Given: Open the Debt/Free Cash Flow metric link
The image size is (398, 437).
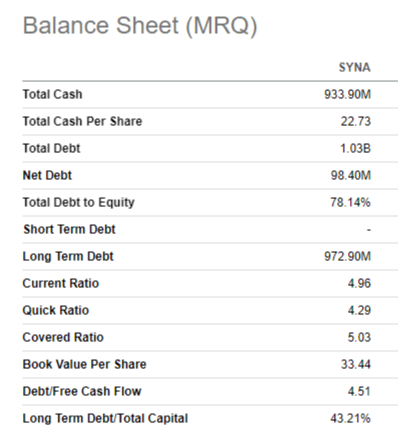Looking at the screenshot, I should coord(82,391).
